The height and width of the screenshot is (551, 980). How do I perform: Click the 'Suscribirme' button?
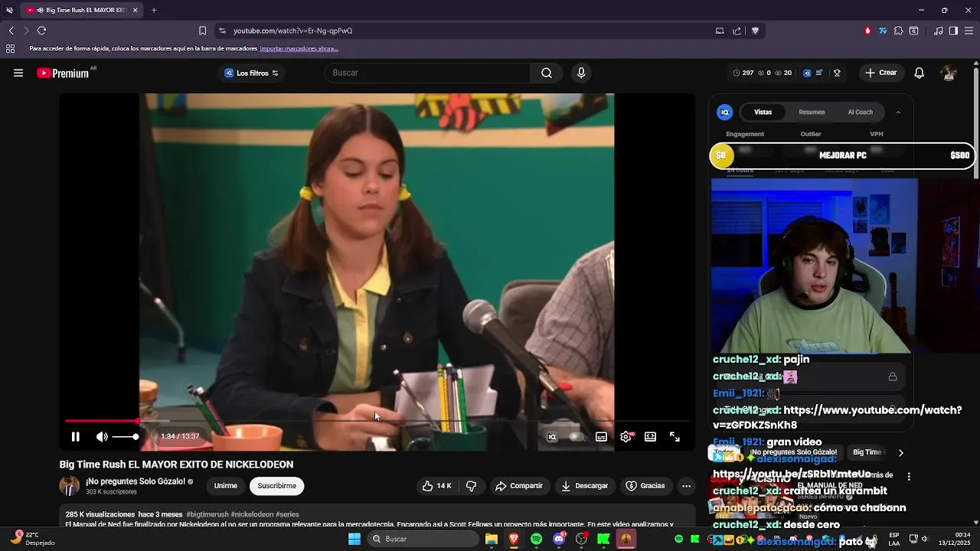point(277,486)
